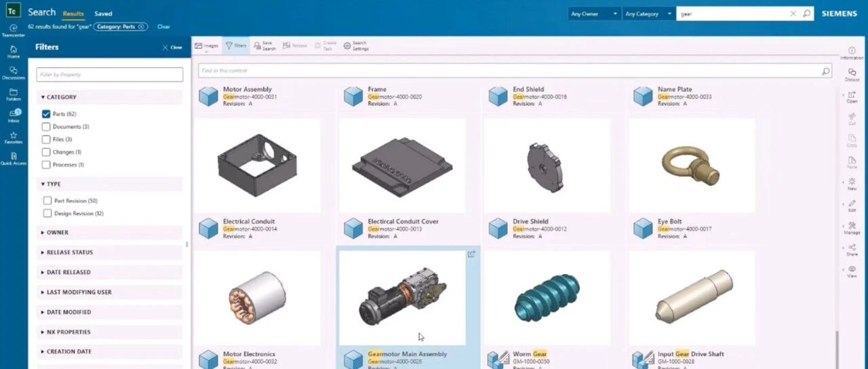Check the Documents (3) checkbox
This screenshot has height=369, width=868.
tap(46, 127)
